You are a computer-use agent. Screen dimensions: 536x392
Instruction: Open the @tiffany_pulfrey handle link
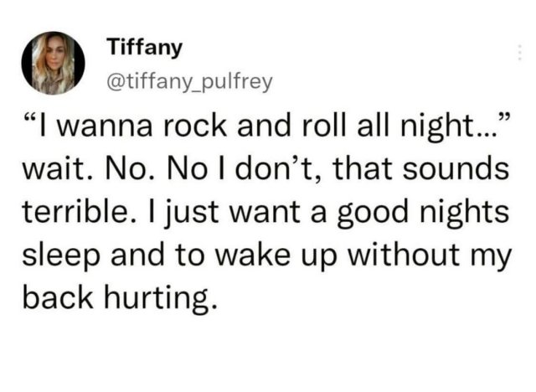pyautogui.click(x=190, y=82)
